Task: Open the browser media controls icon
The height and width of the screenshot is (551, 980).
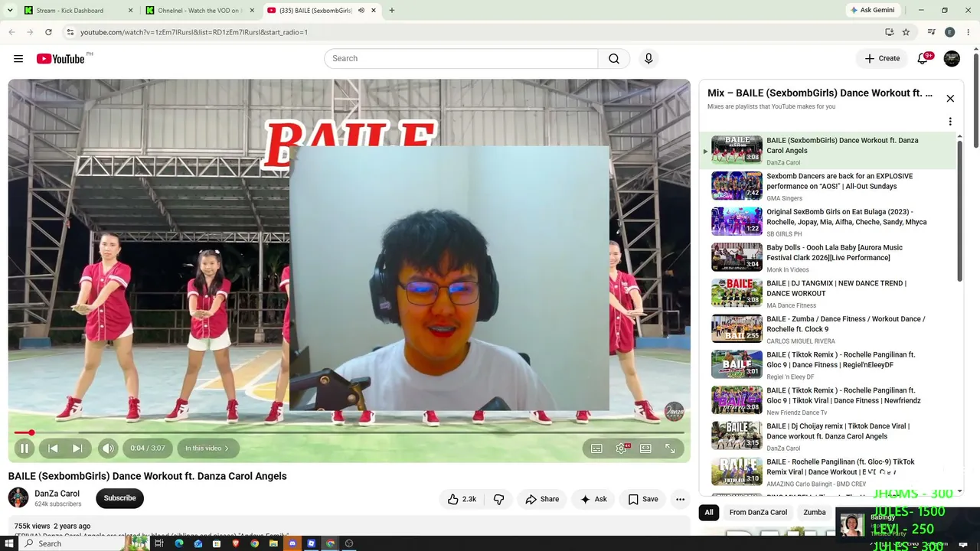Action: [x=931, y=32]
